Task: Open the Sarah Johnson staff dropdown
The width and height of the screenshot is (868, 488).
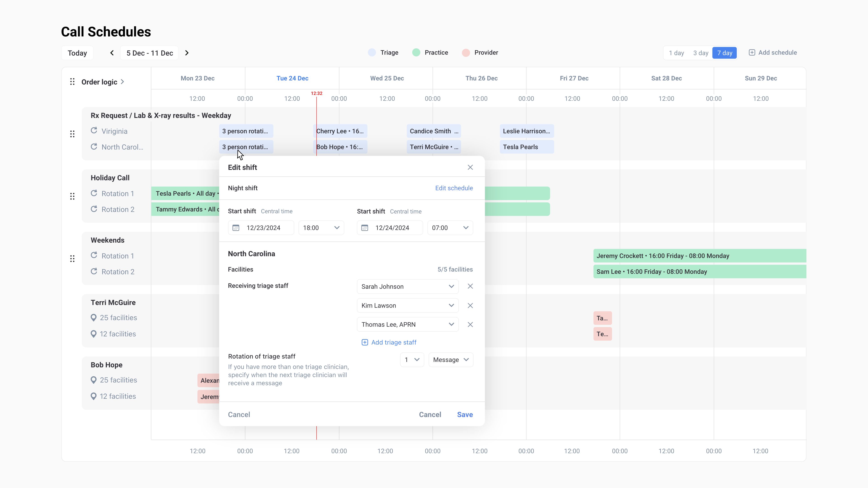Action: [x=408, y=286]
